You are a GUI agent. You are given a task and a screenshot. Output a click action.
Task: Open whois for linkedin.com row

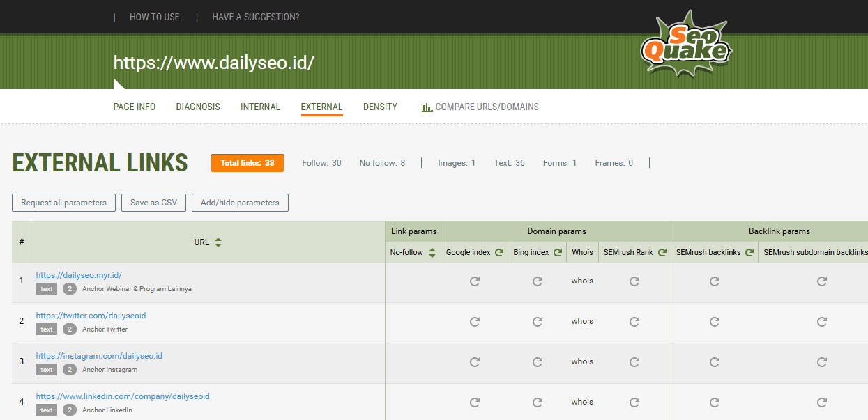coord(582,402)
